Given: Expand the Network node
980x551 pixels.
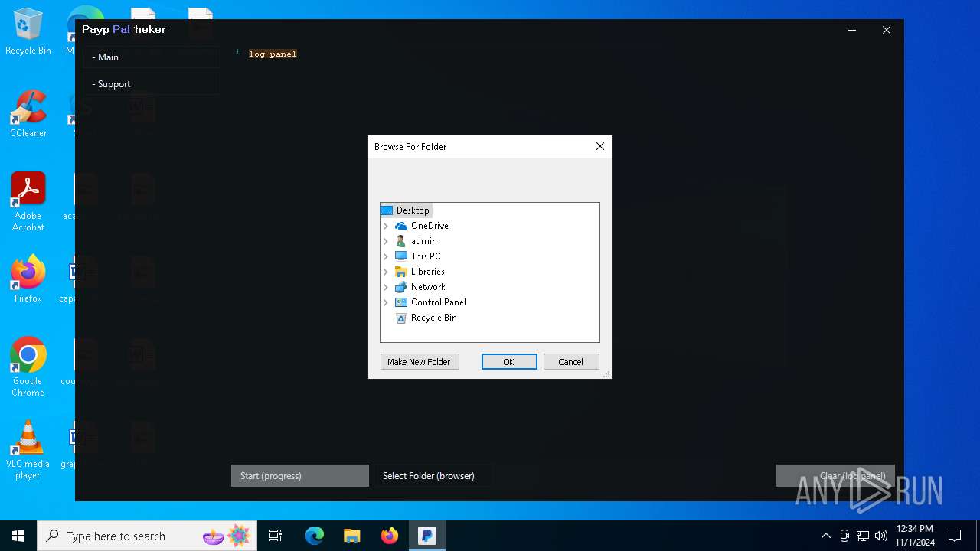Looking at the screenshot, I should 386,287.
